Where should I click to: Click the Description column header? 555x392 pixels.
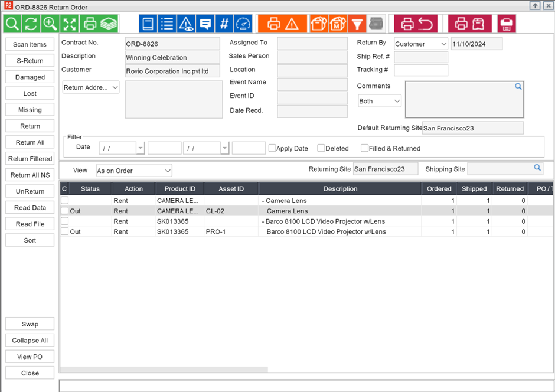pyautogui.click(x=340, y=189)
